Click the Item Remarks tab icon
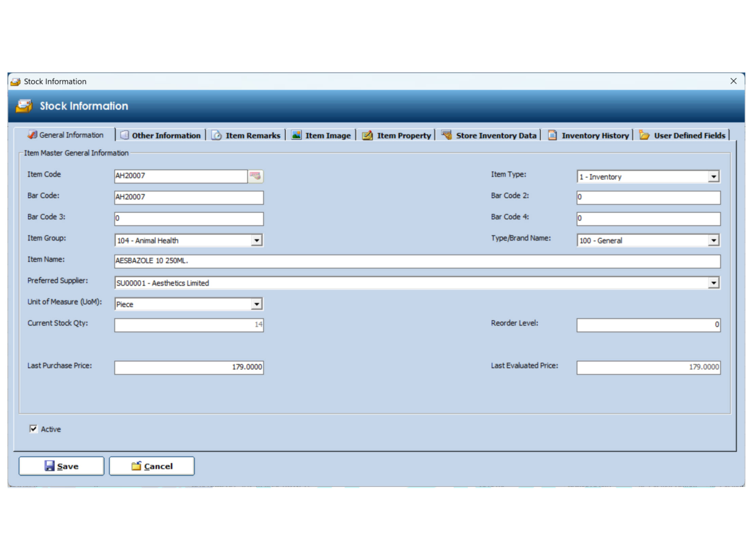Viewport: 753px width, 560px height. coord(216,135)
